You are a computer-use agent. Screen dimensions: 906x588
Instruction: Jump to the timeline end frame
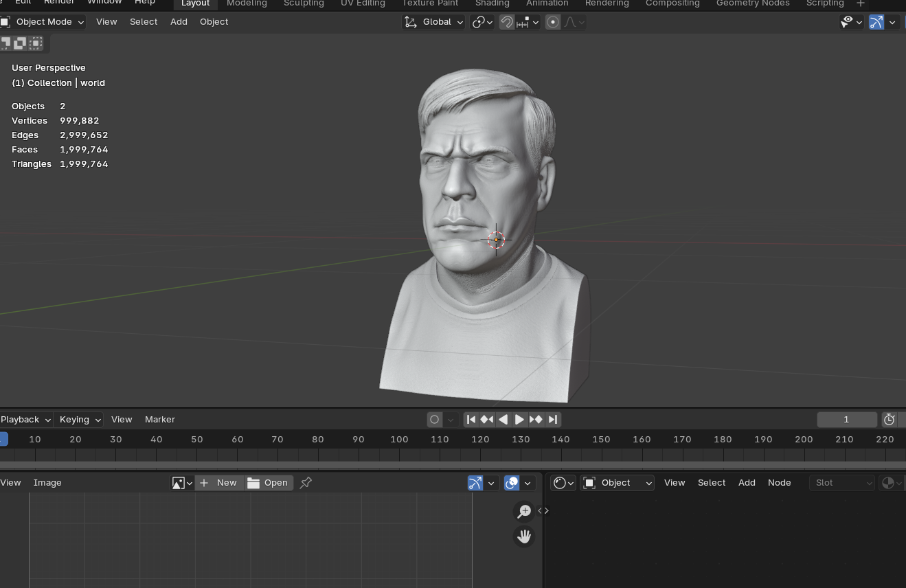(x=552, y=419)
